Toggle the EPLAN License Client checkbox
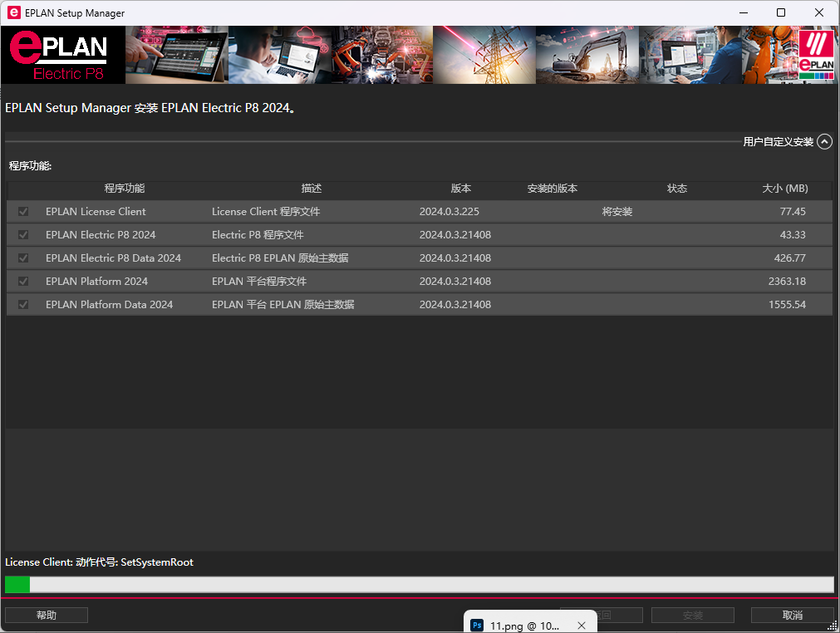840x633 pixels. (23, 212)
